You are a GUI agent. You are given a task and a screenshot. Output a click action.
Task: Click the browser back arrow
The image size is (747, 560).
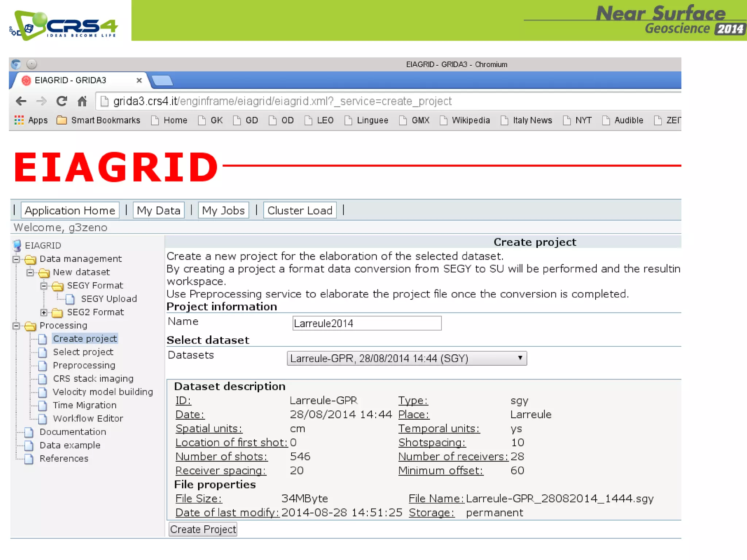[21, 101]
